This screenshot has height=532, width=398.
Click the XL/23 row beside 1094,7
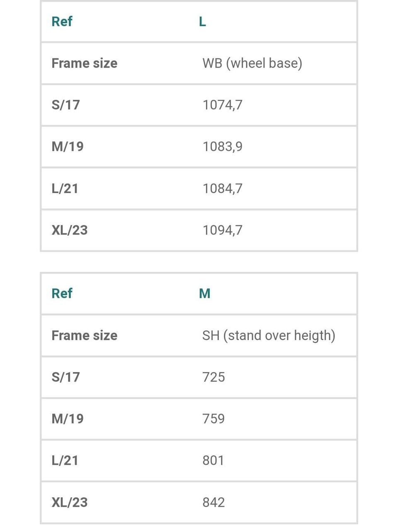click(69, 230)
